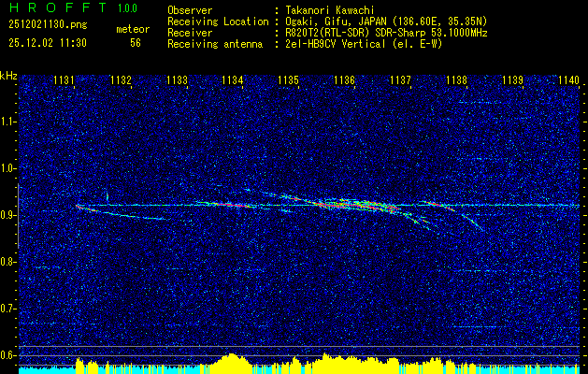Click the Receiving Location Ogaki, Gifu text
The image size is (588, 374).
[x=386, y=22]
